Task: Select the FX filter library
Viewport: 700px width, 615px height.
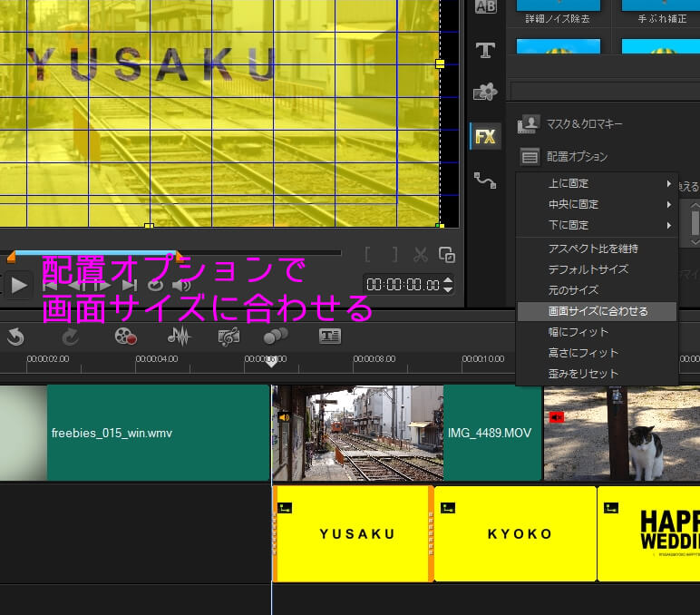Action: (x=485, y=136)
